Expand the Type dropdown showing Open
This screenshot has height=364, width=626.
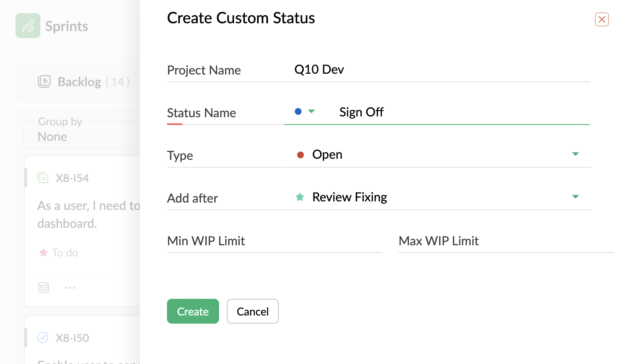[575, 154]
